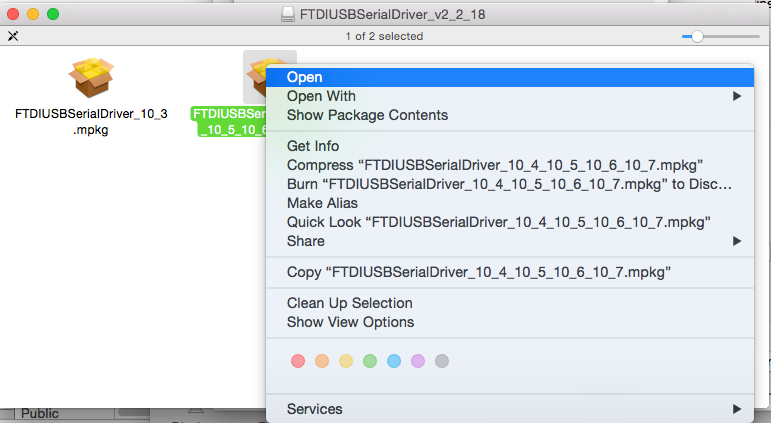
Task: Open the FTDIUSBSerialDriver_10_3.mpkg package icon
Action: coord(91,77)
